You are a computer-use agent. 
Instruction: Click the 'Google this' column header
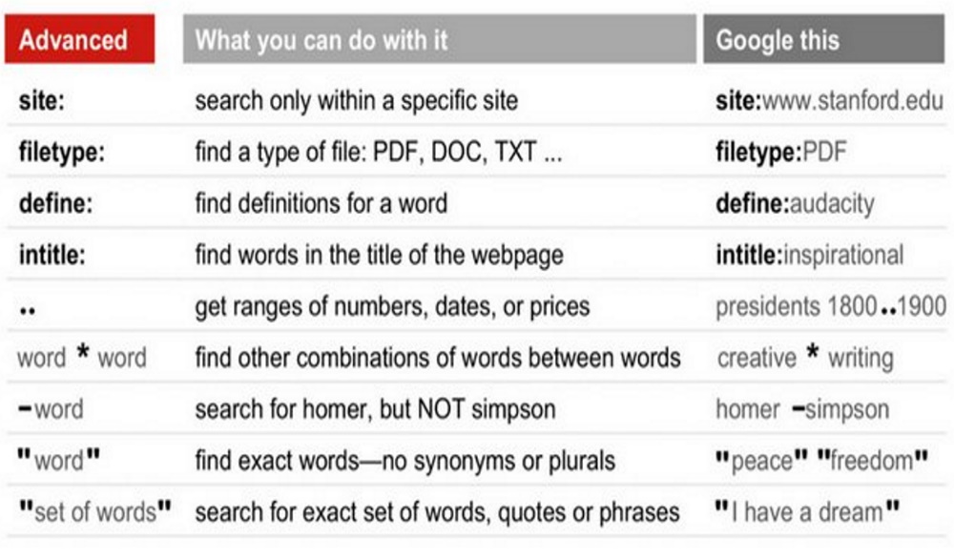(824, 39)
